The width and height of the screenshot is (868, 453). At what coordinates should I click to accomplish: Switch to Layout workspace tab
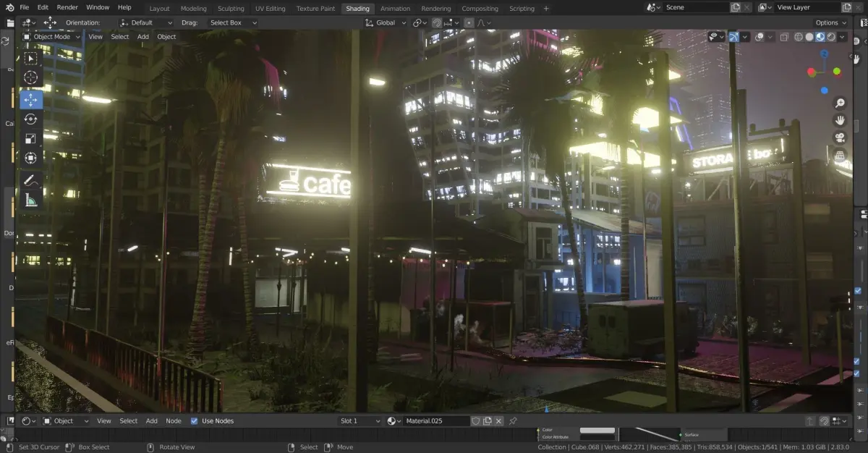tap(159, 9)
